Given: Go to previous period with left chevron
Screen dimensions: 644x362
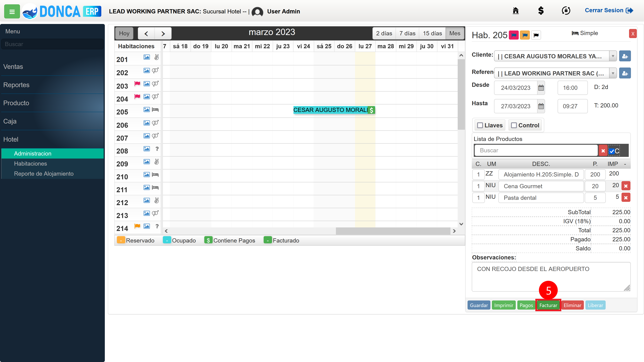Looking at the screenshot, I should (x=146, y=34).
